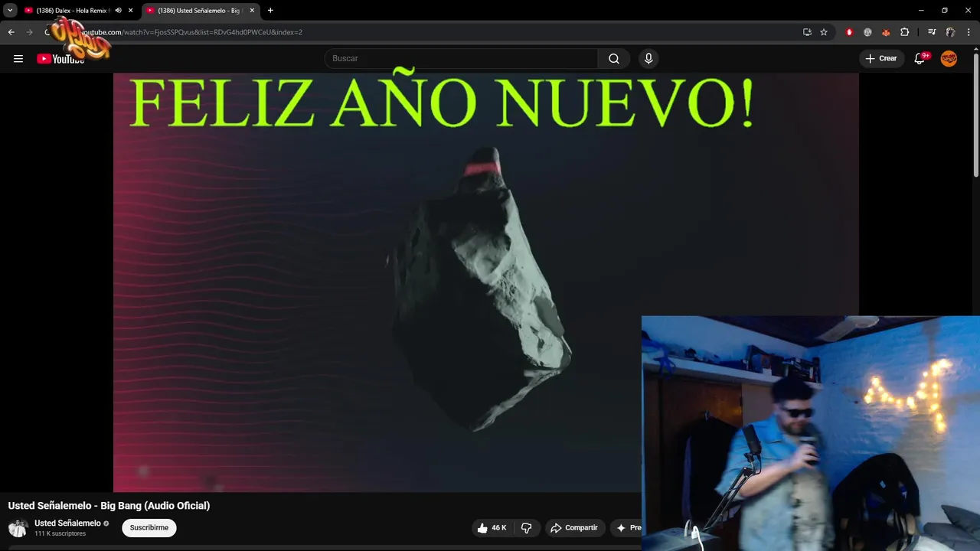Open a new browser tab
Screen dimensions: 980x551
[270, 11]
